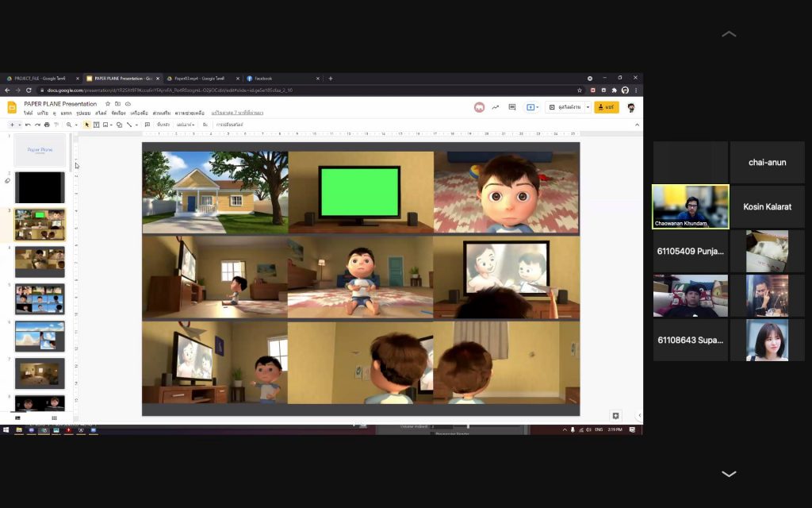Click the paint format icon
The image size is (812, 508).
click(x=56, y=125)
